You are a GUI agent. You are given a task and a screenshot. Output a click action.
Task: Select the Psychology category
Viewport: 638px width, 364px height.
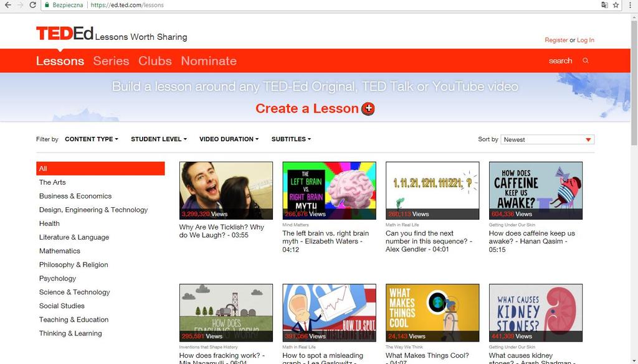tap(57, 278)
